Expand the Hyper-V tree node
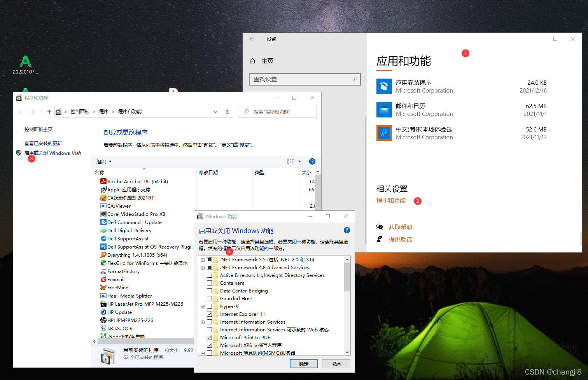588x380 pixels. coord(203,306)
